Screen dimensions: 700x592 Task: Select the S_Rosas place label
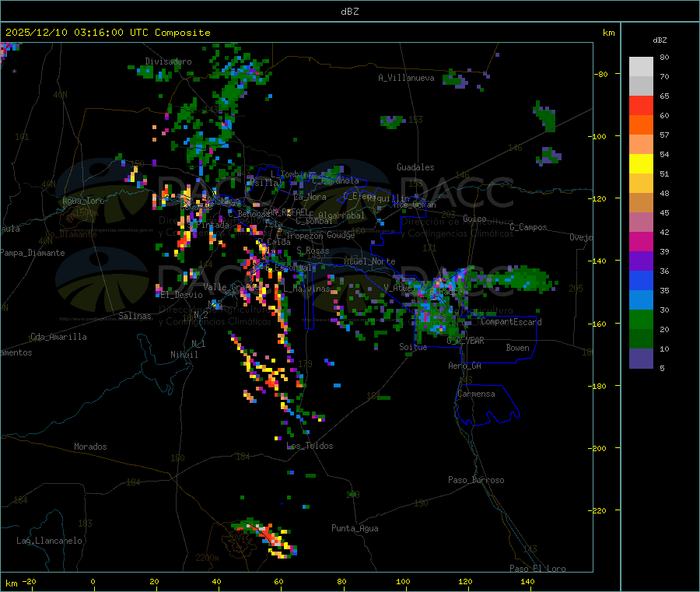coord(313,250)
